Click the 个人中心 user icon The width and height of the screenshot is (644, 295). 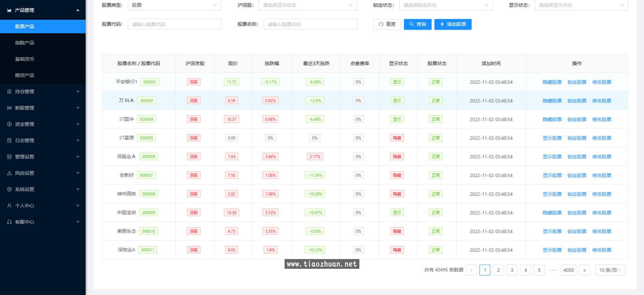pos(9,206)
